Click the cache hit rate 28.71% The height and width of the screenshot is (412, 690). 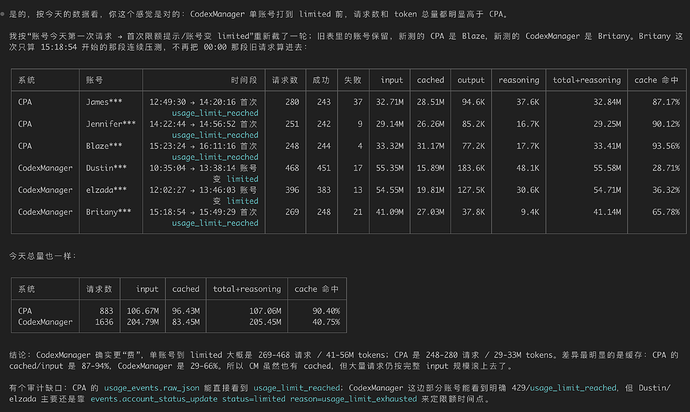(666, 168)
